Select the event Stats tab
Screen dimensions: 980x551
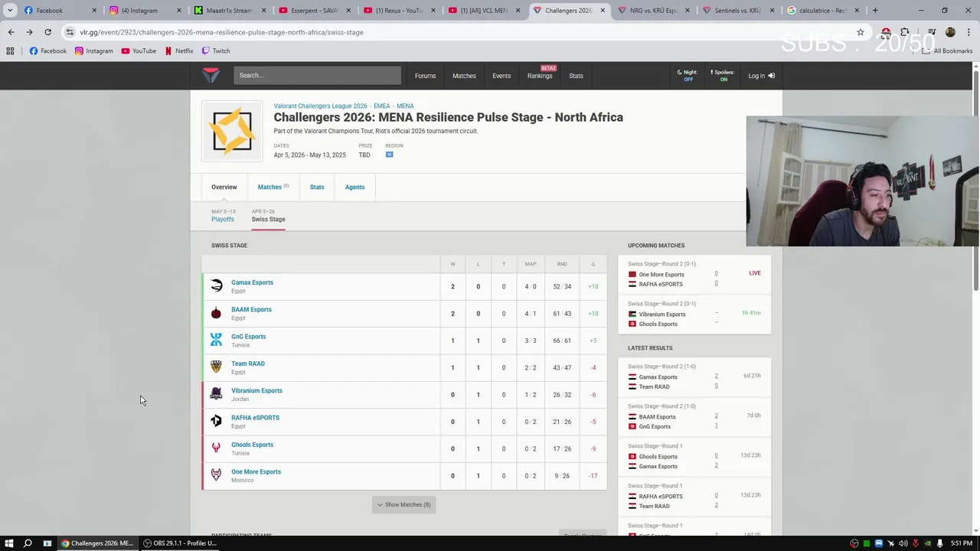coord(317,187)
